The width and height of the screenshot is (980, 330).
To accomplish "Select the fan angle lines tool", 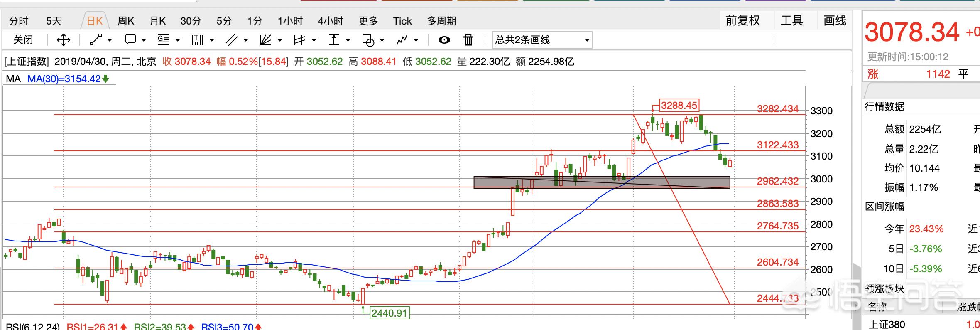I will coord(265,40).
